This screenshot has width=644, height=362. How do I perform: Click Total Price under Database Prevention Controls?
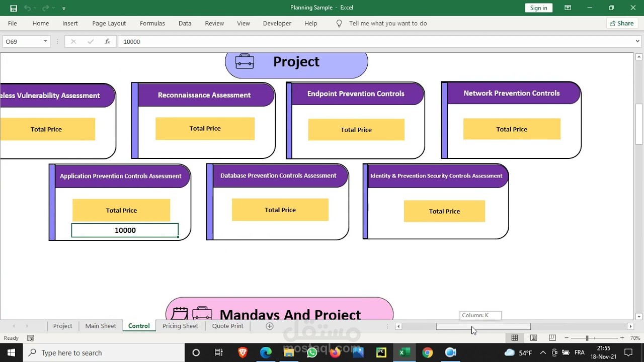click(x=280, y=210)
